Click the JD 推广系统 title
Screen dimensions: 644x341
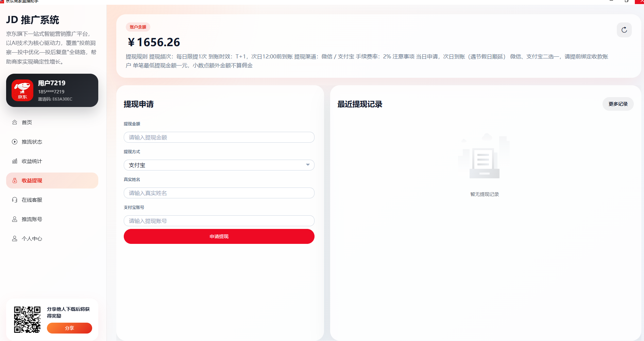click(x=33, y=20)
